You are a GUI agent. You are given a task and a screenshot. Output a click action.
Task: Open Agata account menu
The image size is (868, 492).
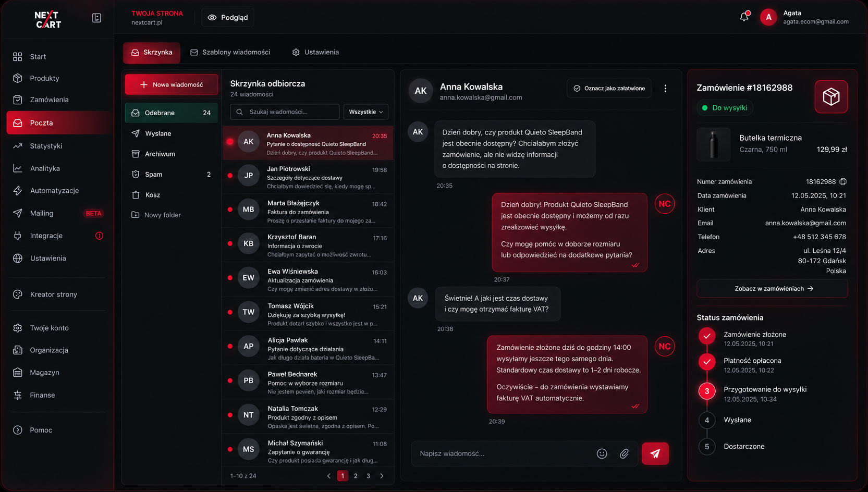(x=804, y=17)
